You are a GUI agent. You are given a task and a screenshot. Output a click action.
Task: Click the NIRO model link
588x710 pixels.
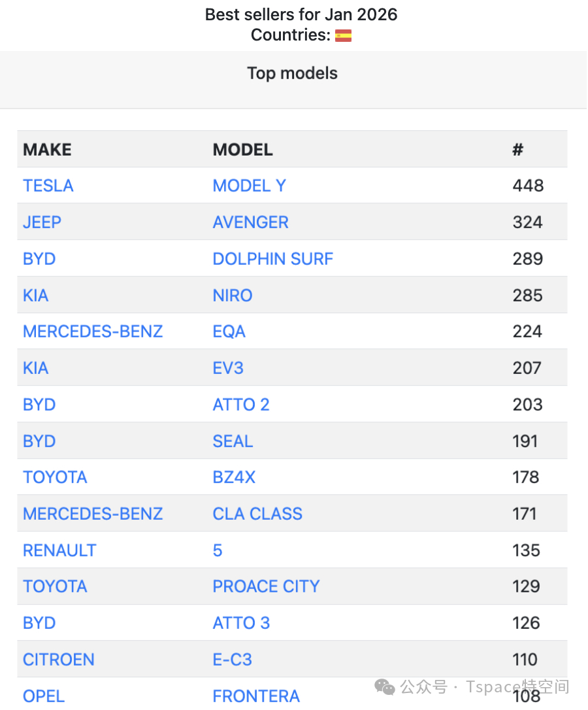pyautogui.click(x=232, y=296)
